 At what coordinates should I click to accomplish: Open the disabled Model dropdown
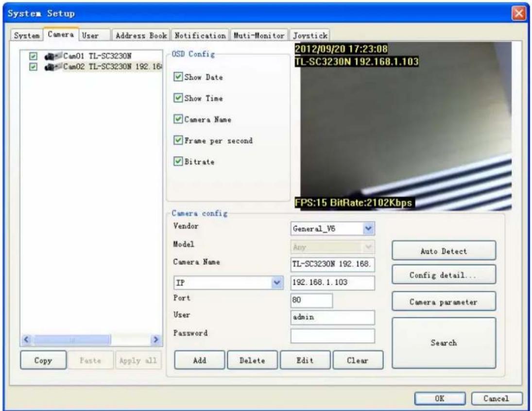368,247
